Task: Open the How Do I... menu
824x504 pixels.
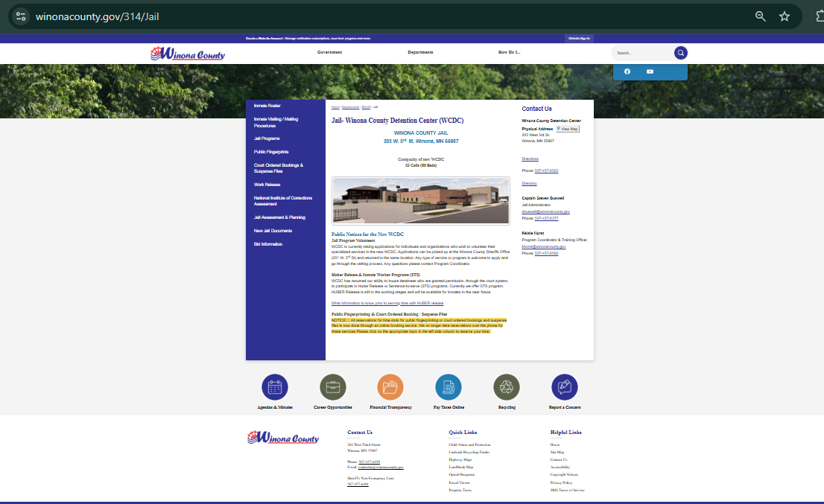Action: (509, 52)
